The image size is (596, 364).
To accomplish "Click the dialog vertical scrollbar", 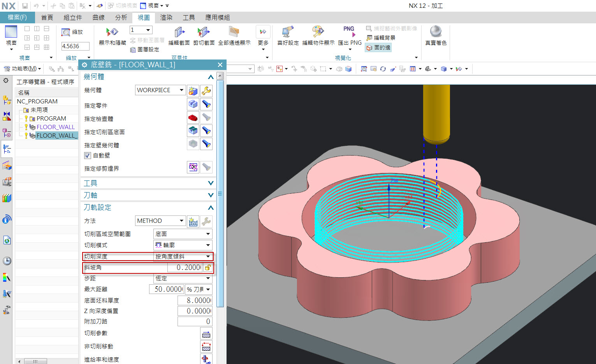I will 220,193.
